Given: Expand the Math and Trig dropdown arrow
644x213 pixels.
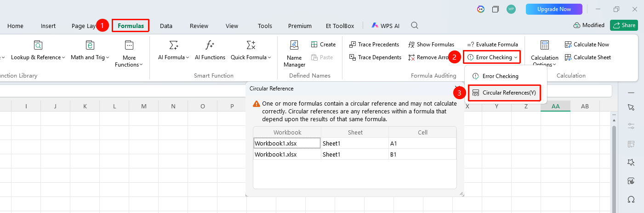Looking at the screenshot, I should tap(108, 58).
